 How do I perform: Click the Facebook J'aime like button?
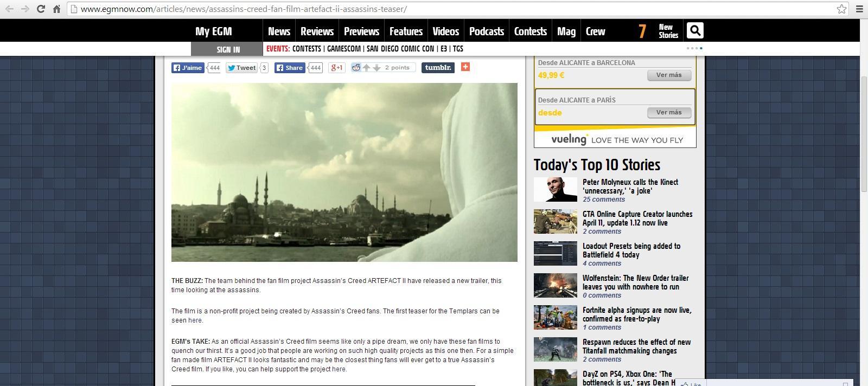(188, 68)
